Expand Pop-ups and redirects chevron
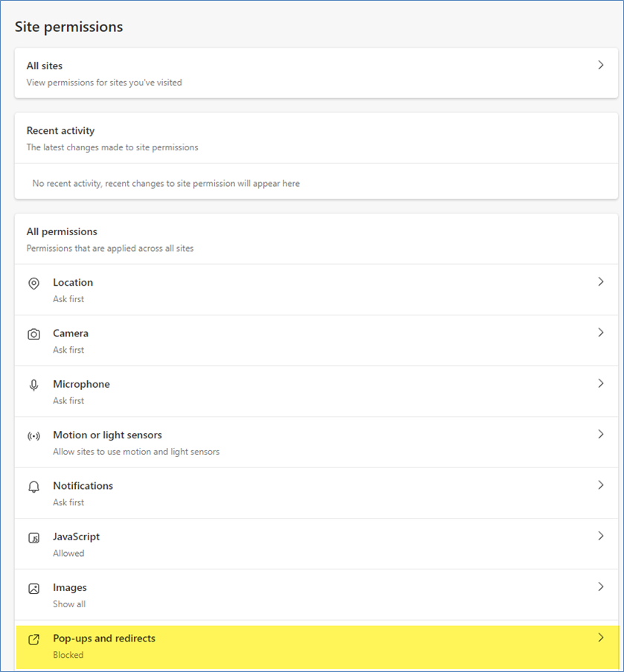Screen dimensions: 624x672 pos(601,638)
